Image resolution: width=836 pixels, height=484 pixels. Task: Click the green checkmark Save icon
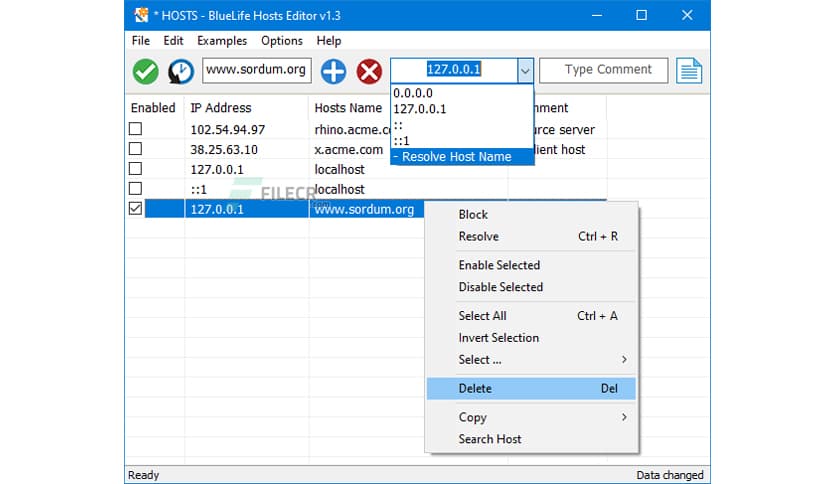[146, 71]
